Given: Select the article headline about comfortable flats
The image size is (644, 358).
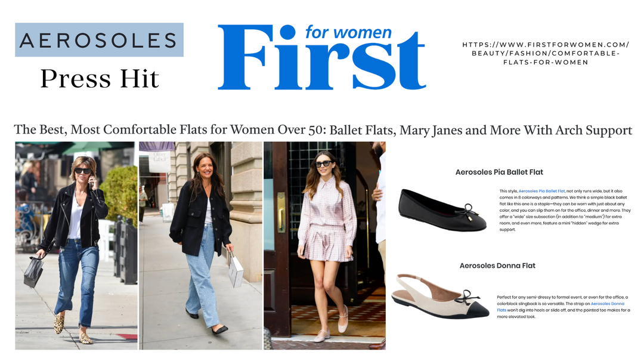Looking at the screenshot, I should tap(323, 130).
